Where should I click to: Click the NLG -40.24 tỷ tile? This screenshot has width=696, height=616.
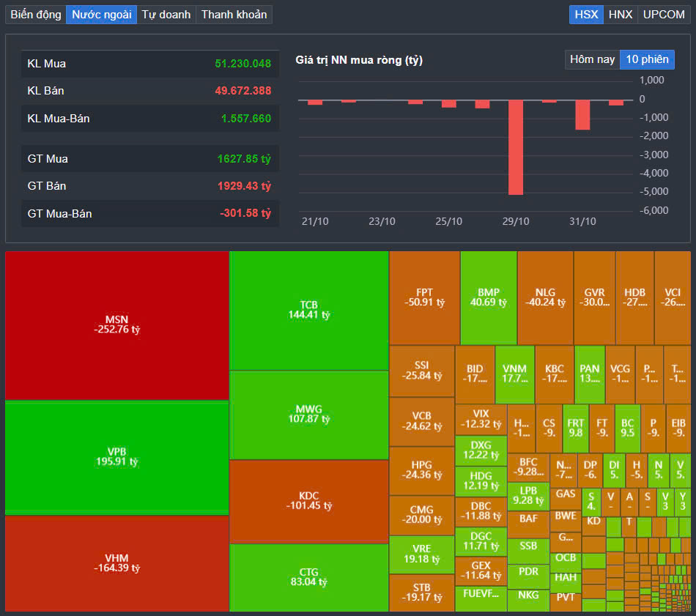click(x=545, y=298)
